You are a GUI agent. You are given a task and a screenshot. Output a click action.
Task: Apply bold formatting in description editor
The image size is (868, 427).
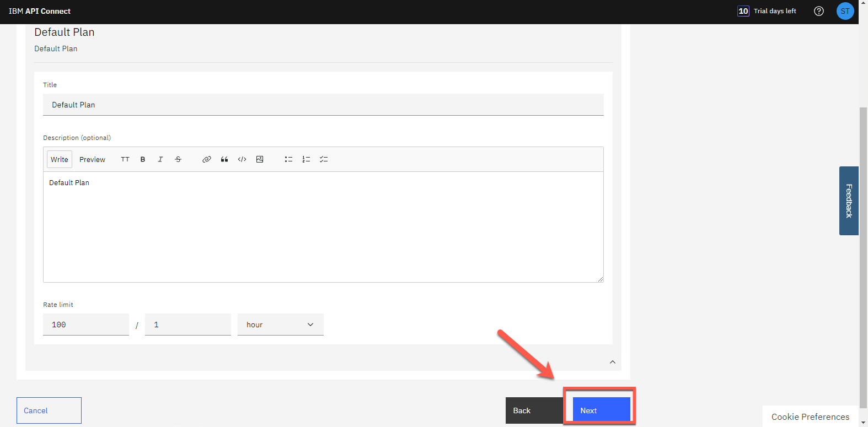[143, 159]
